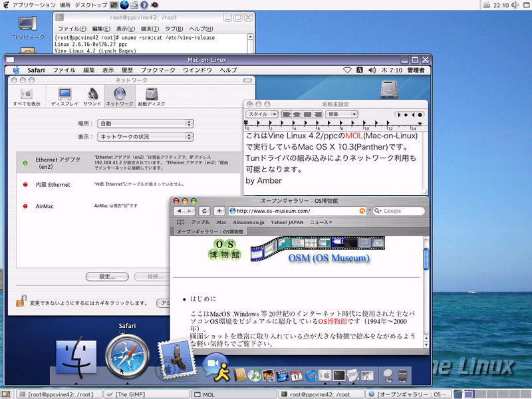
Task: Open the 間隔 spacing dropdown in TextEdit
Action: pos(342,114)
